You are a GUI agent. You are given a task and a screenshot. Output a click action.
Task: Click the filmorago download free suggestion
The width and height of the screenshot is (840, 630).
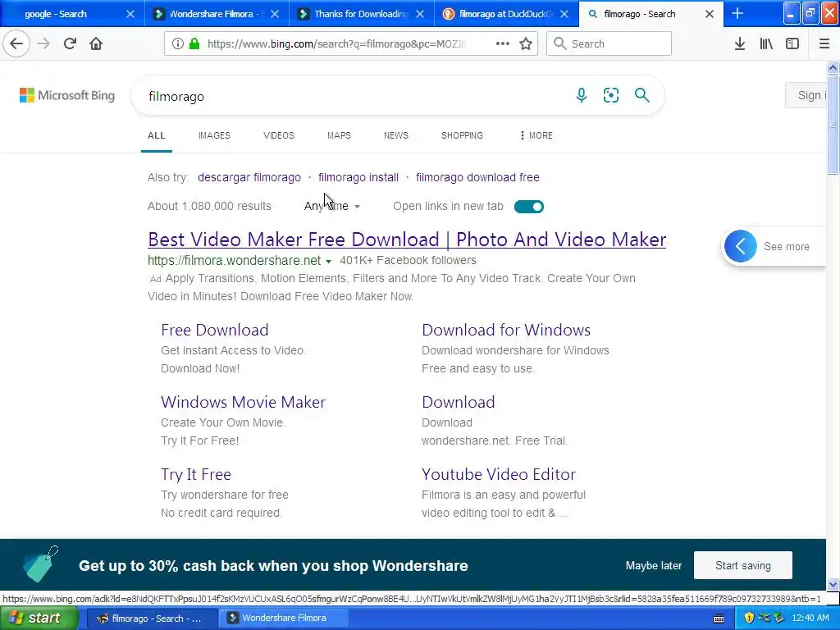477,177
